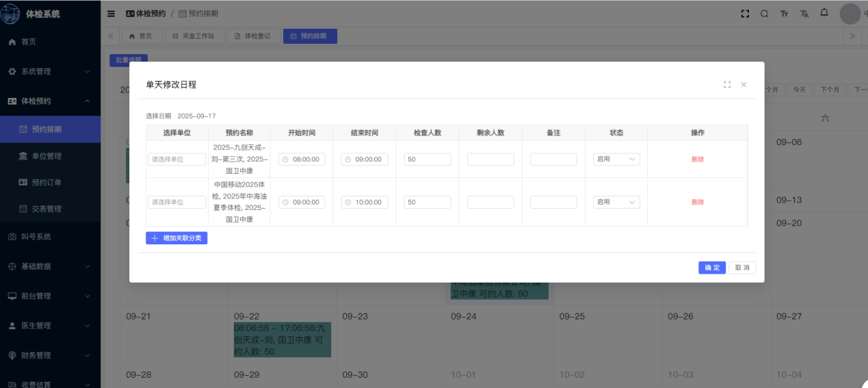Switch to the 采血工作站 tab
The height and width of the screenshot is (388, 868).
(x=194, y=36)
